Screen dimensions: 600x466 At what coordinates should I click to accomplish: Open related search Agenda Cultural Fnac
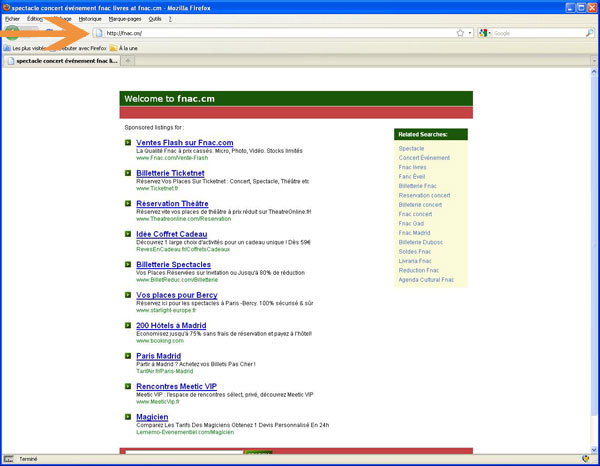tap(426, 280)
